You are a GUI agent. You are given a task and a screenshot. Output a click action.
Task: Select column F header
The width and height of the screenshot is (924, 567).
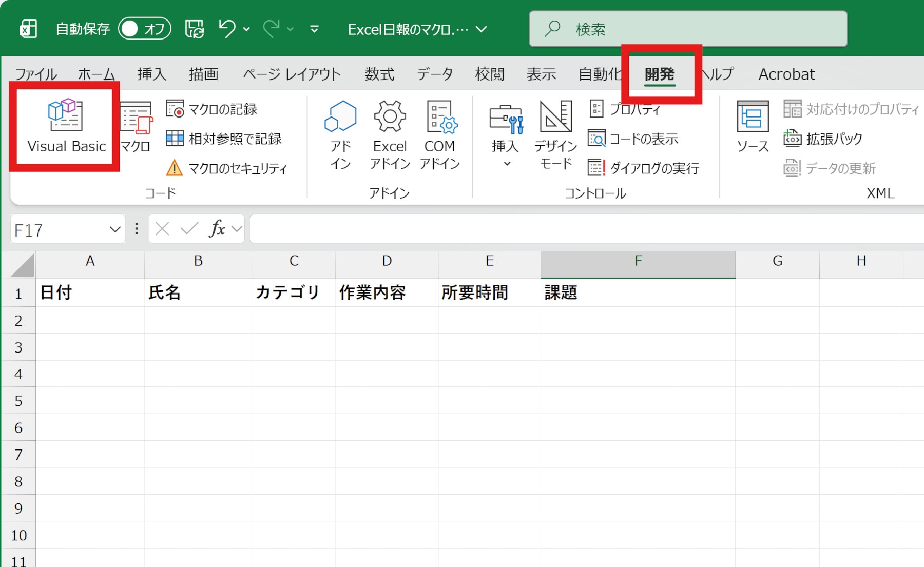638,261
